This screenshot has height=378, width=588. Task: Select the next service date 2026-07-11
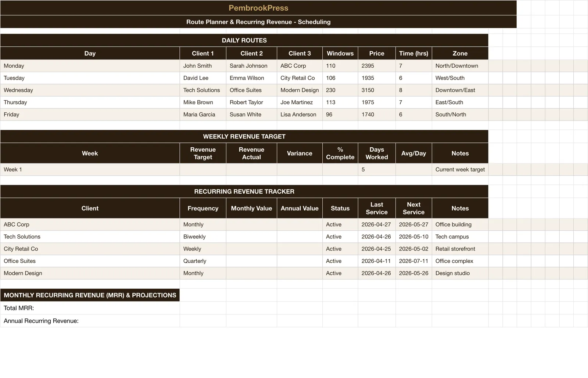click(414, 261)
